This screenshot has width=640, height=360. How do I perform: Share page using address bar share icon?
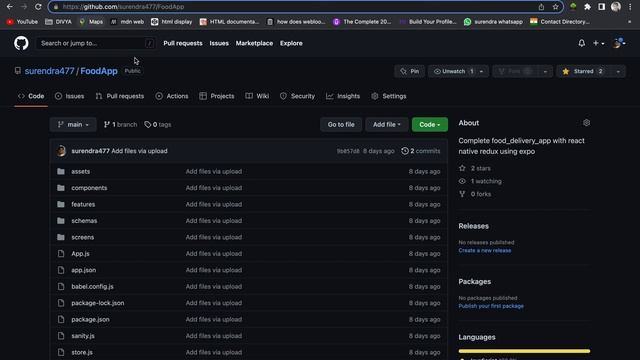tap(541, 7)
